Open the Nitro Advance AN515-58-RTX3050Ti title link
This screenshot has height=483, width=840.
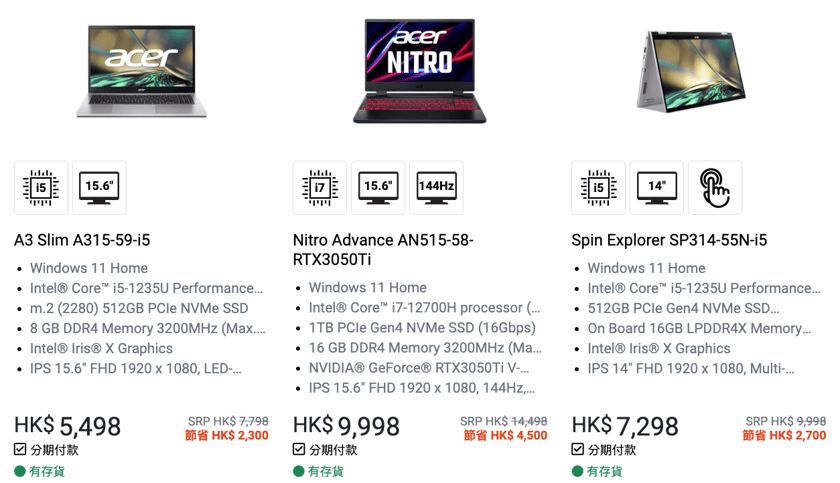pyautogui.click(x=383, y=250)
